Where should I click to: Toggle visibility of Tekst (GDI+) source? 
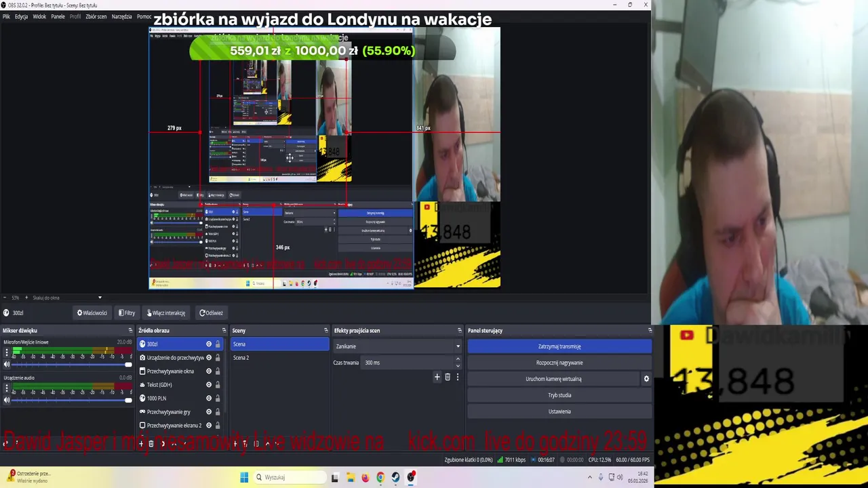(209, 385)
